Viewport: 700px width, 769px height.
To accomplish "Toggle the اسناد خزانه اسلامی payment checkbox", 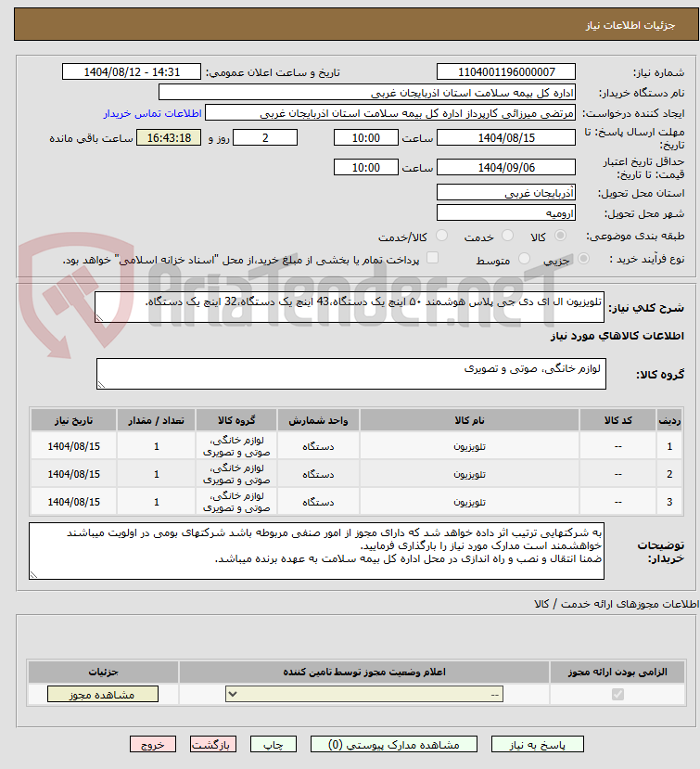I will click(432, 258).
